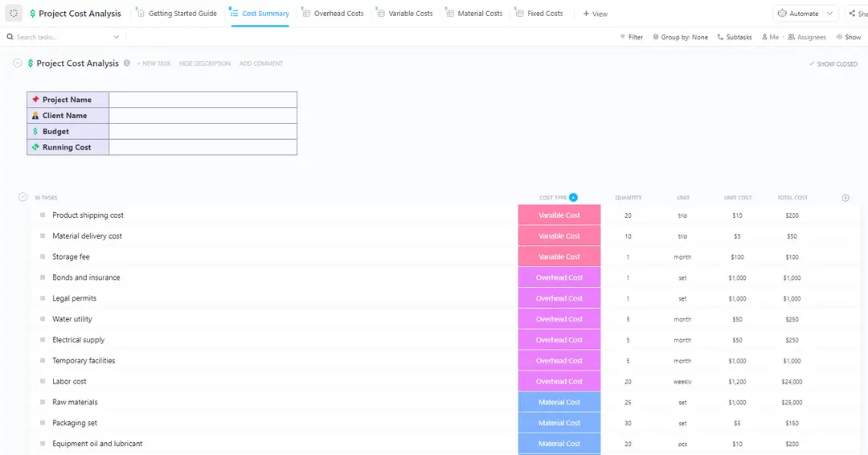Focus the Search tasks input field
Screen dimensions: 868x455
(62, 37)
